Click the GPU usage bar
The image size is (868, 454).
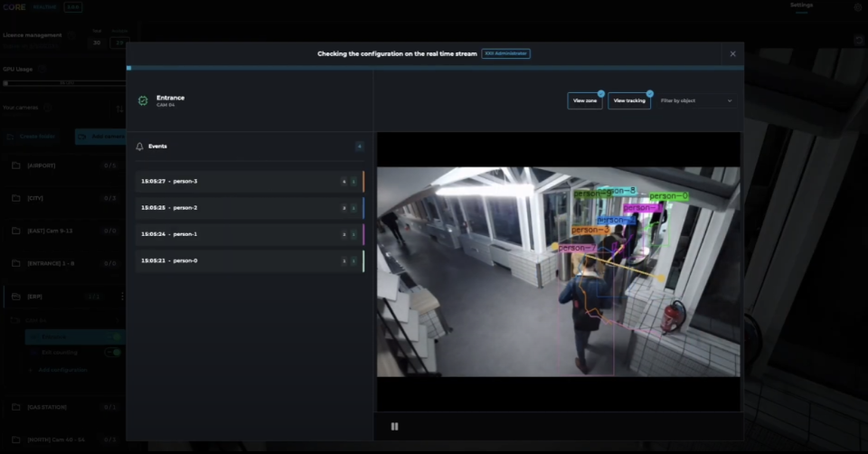[65, 83]
